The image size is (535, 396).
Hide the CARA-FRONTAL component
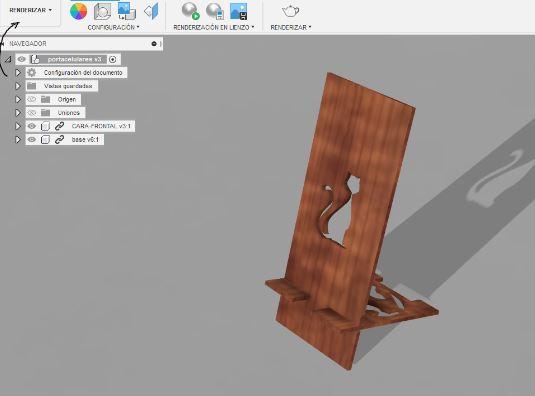tap(32, 126)
